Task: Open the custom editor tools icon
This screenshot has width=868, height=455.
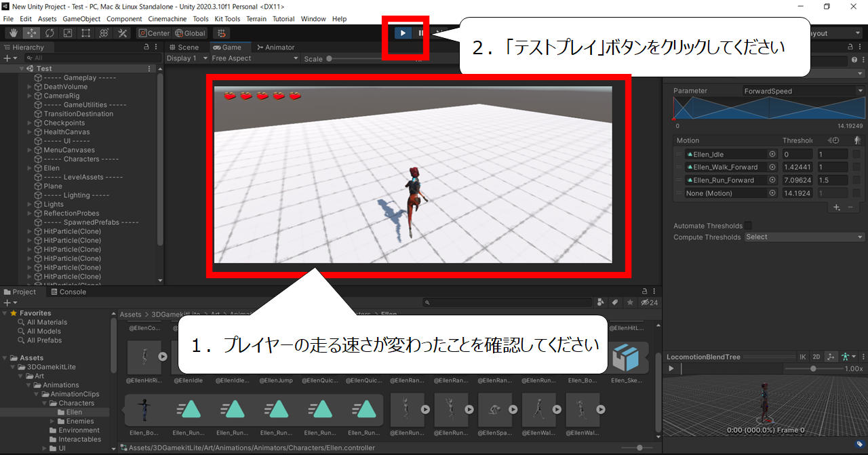Action: point(123,33)
